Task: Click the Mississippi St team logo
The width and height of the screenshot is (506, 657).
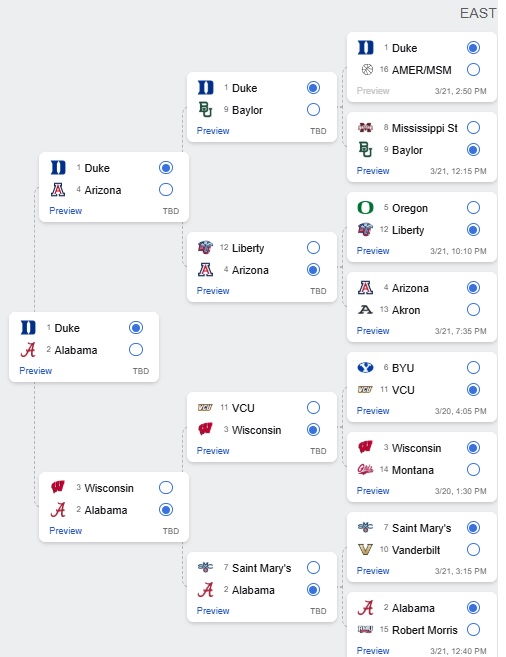Action: coord(365,127)
